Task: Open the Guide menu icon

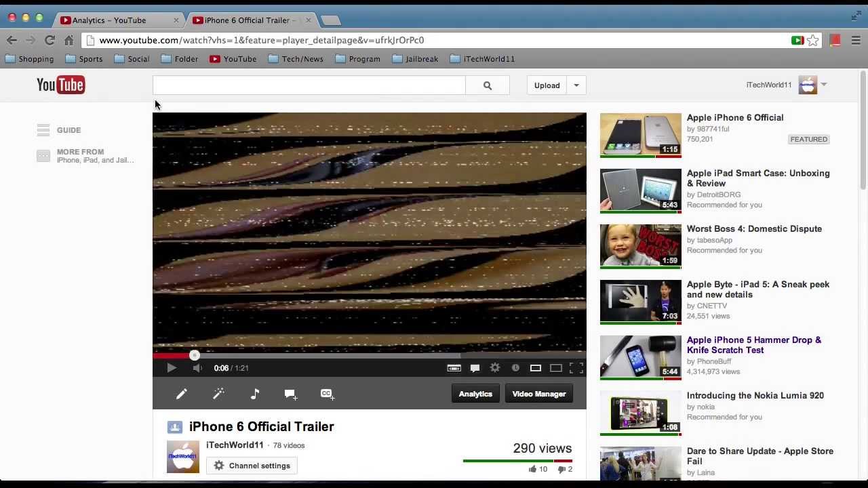Action: pyautogui.click(x=43, y=129)
